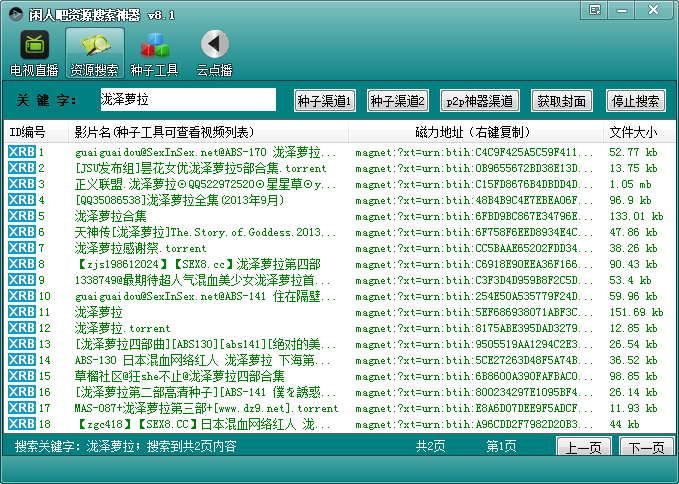Viewport: 679px width, 484px height.
Task: Focus the 关键字 keyword input field
Action: click(x=188, y=100)
